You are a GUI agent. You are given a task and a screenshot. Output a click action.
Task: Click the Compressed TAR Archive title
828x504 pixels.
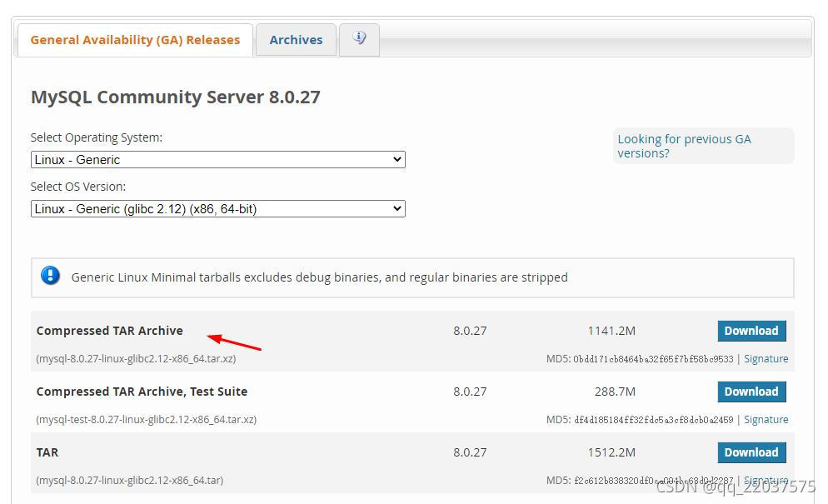(x=110, y=331)
